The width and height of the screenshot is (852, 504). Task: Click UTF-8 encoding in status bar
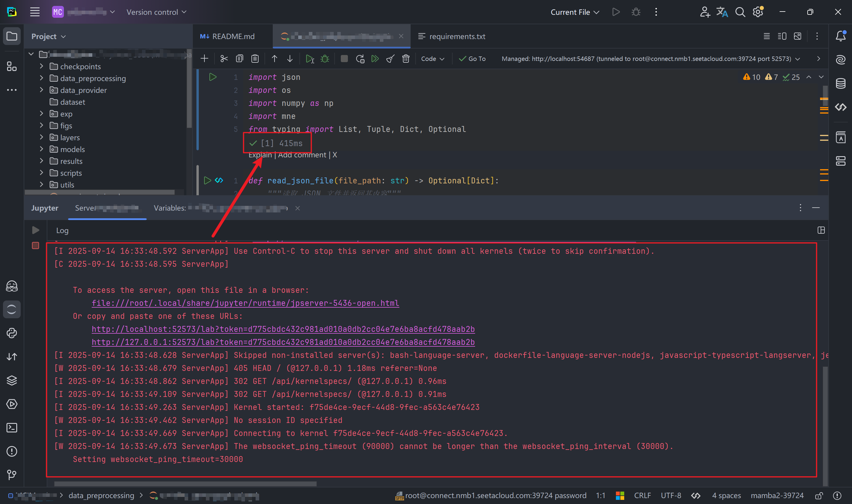[x=671, y=496]
